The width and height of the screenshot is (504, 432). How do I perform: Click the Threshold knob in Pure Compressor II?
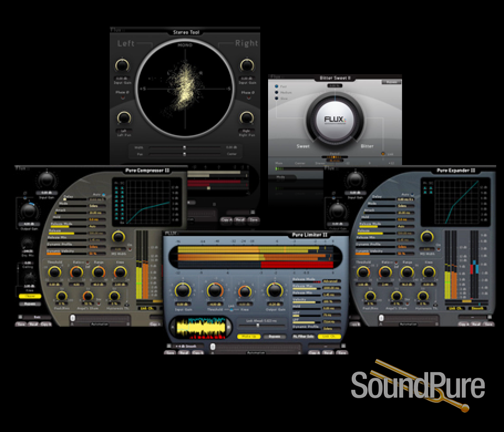coord(54,272)
